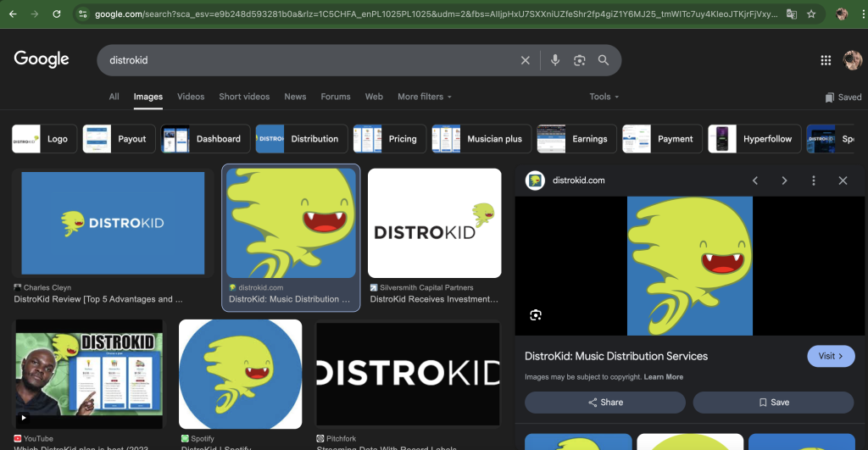
Task: Switch to the All tab
Action: [x=114, y=97]
